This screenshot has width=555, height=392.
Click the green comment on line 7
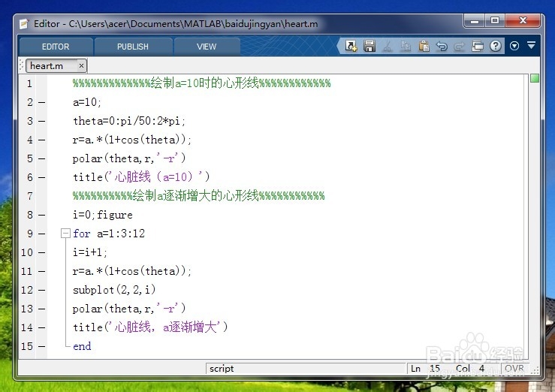coord(198,196)
